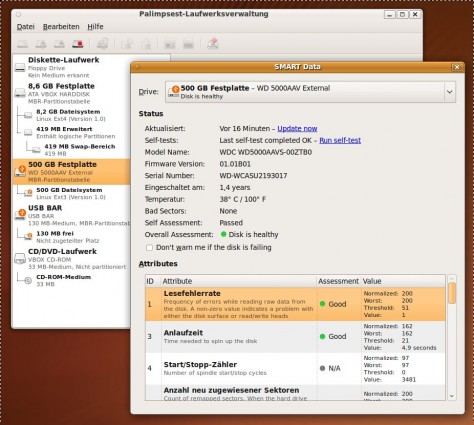Click the CD-ROM-Medium disc icon
The image size is (474, 425).
tap(28, 280)
